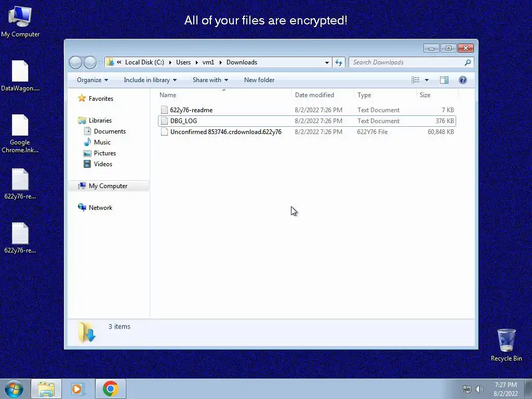
Task: Select Network in the navigation pane
Action: pos(100,208)
